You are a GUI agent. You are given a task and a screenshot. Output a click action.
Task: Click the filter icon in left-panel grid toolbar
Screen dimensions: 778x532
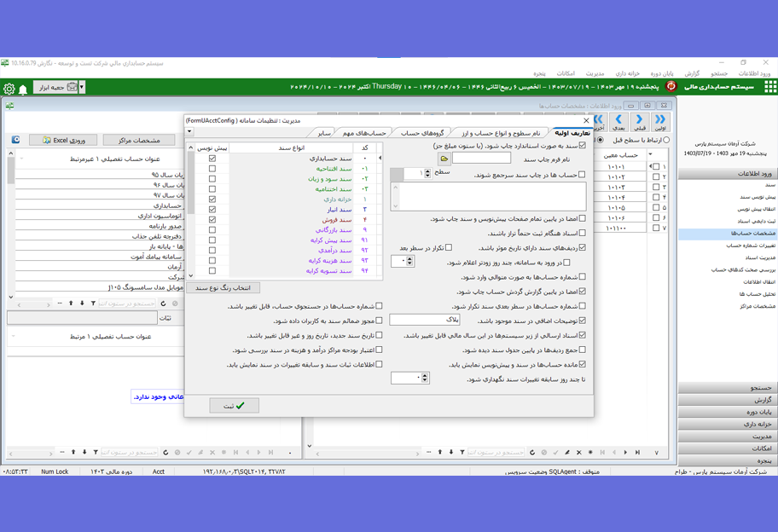[93, 303]
